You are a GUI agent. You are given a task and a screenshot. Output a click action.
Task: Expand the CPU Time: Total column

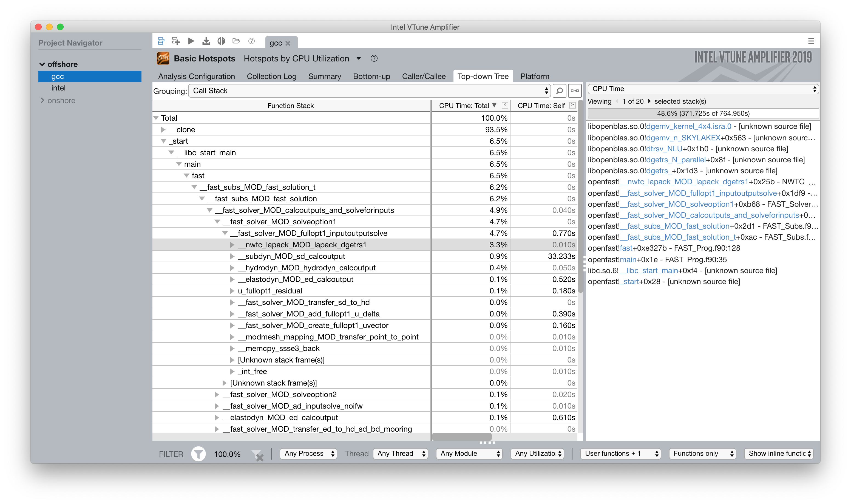click(x=505, y=105)
